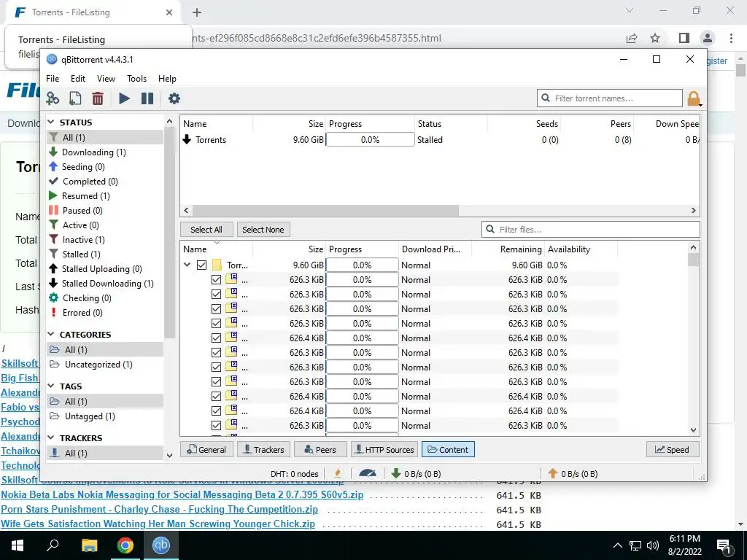Collapse the STATUS sidebar section
This screenshot has width=747, height=560.
pos(51,122)
